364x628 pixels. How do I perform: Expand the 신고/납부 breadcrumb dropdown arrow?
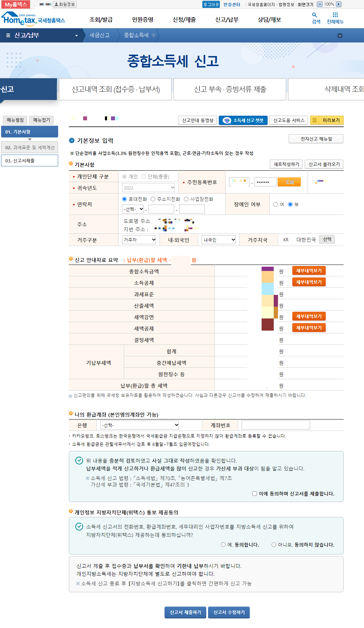[x=76, y=36]
